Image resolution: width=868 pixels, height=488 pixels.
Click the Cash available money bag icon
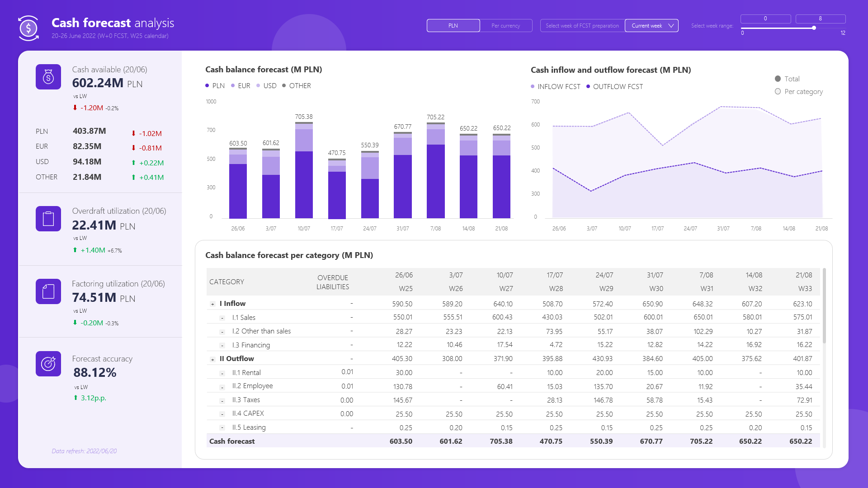pyautogui.click(x=48, y=77)
